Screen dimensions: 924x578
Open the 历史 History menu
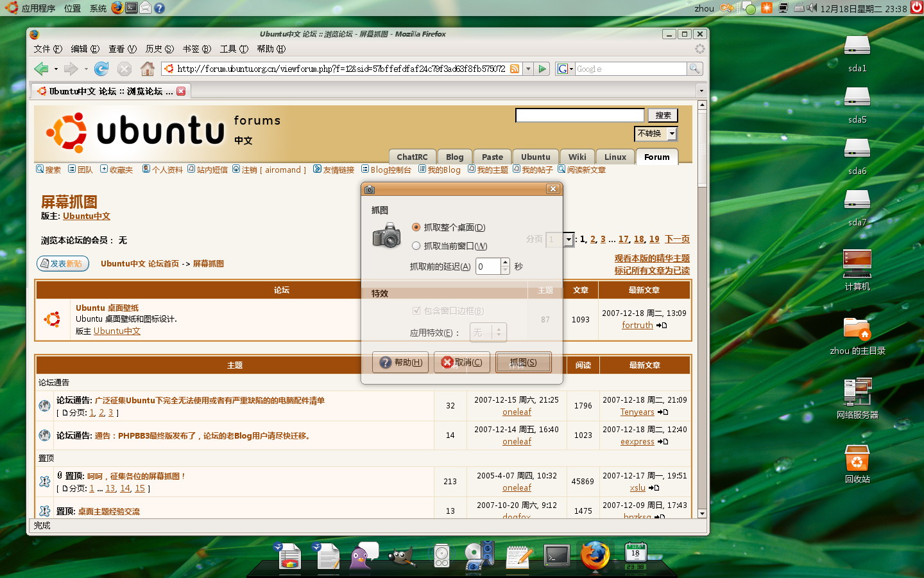coord(160,49)
